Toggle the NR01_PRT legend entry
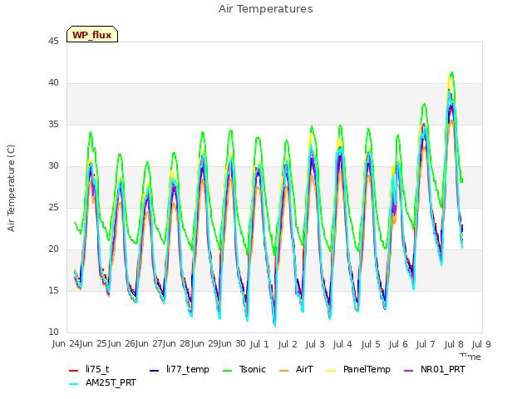The height and width of the screenshot is (399, 532). [435, 369]
